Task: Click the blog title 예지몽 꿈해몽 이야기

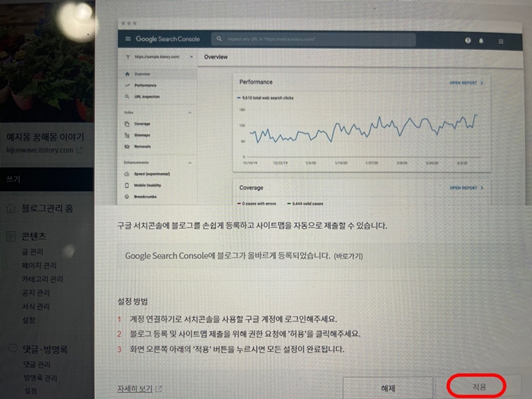Action: (45, 137)
